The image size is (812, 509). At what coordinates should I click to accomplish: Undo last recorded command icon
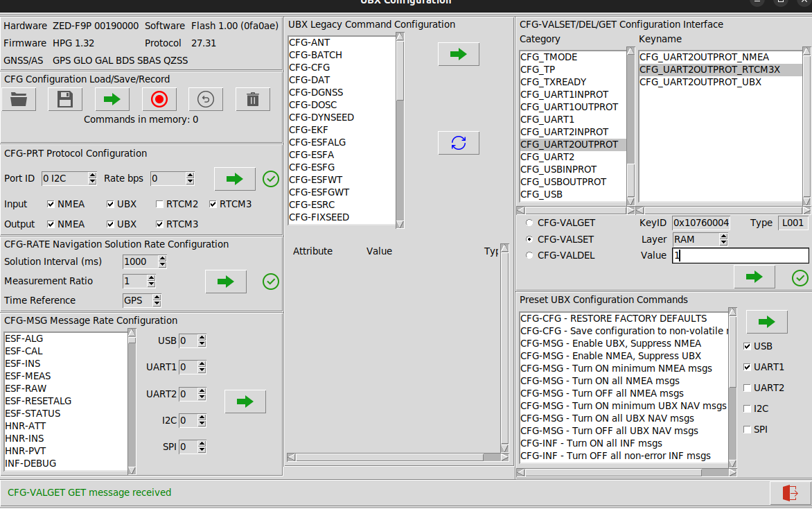tap(206, 99)
